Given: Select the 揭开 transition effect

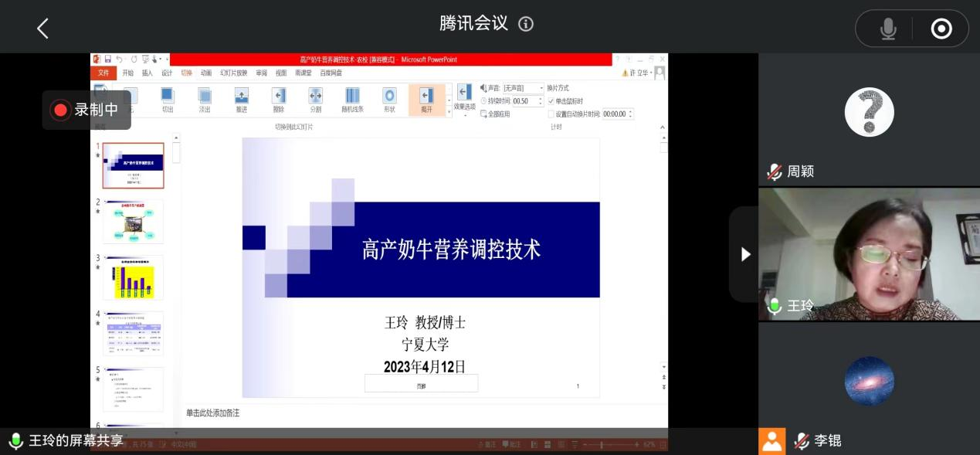Looking at the screenshot, I should tap(426, 100).
